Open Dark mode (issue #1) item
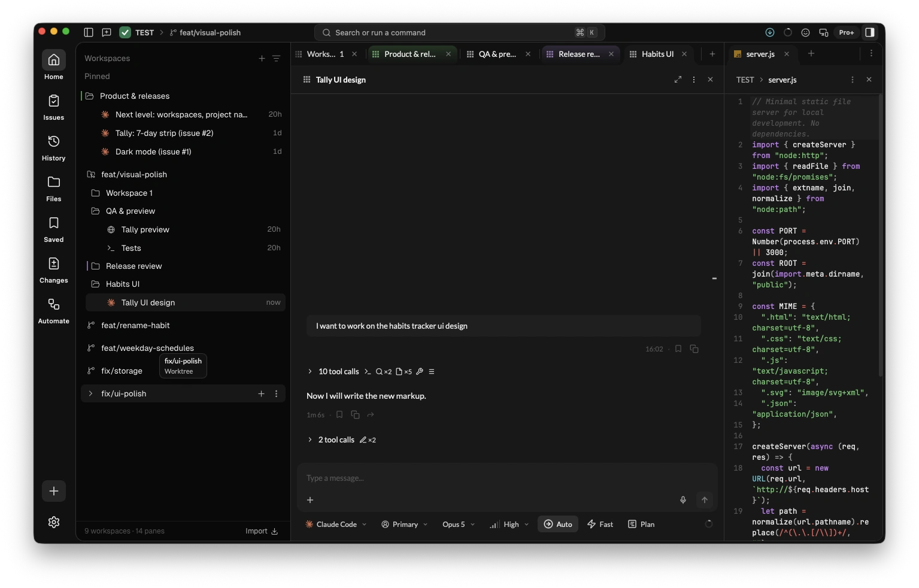The width and height of the screenshot is (919, 588). pyautogui.click(x=186, y=151)
